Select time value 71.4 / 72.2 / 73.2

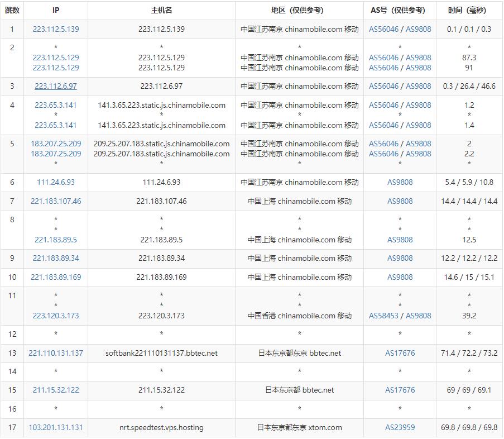coord(469,353)
